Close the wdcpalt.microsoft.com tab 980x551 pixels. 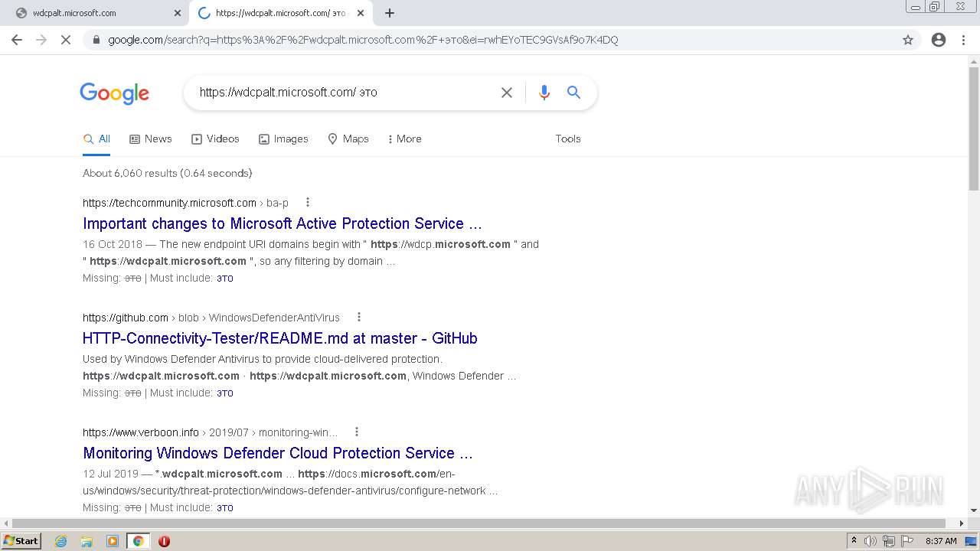[178, 13]
